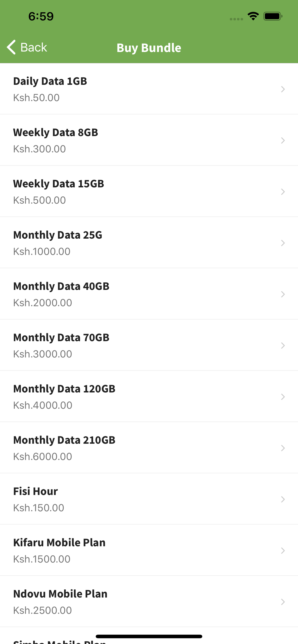Image resolution: width=298 pixels, height=644 pixels.
Task: Expand the Weekly Data 8GB chevron
Action: point(283,140)
